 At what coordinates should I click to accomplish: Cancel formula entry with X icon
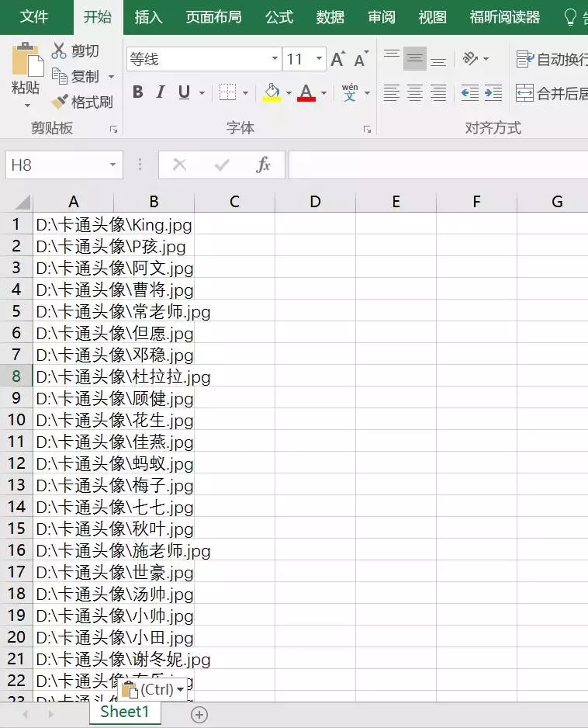point(180,165)
